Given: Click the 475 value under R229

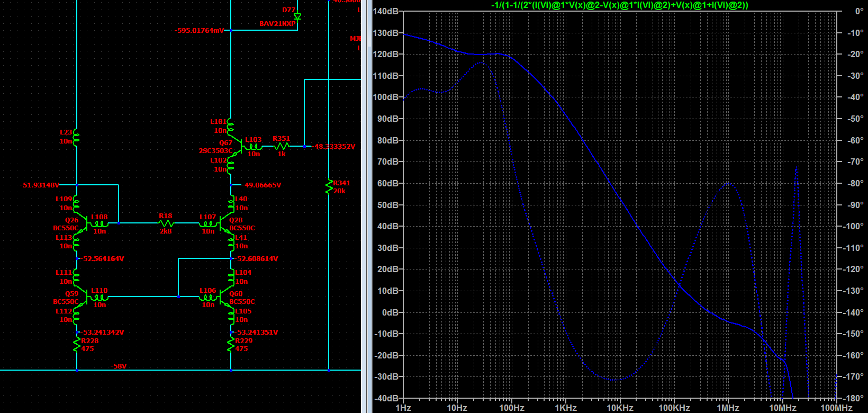Looking at the screenshot, I should pos(242,349).
